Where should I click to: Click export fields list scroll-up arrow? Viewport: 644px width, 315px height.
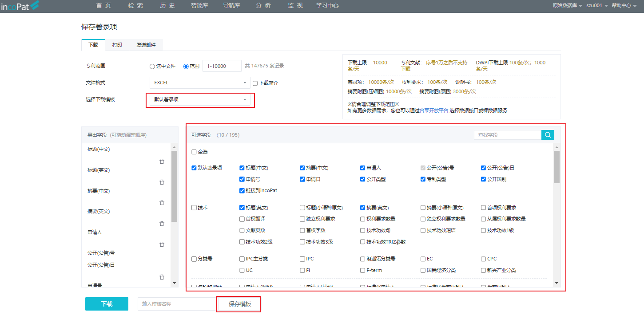pyautogui.click(x=174, y=147)
